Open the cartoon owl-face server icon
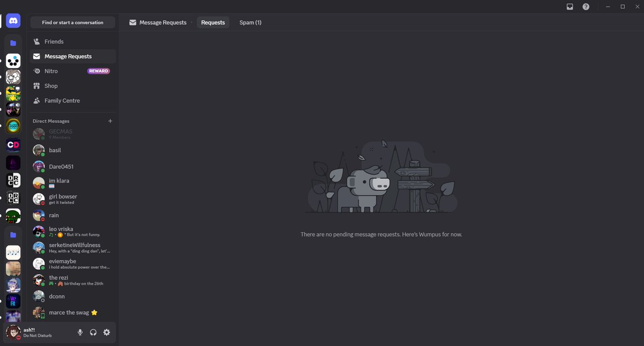 coord(13,77)
